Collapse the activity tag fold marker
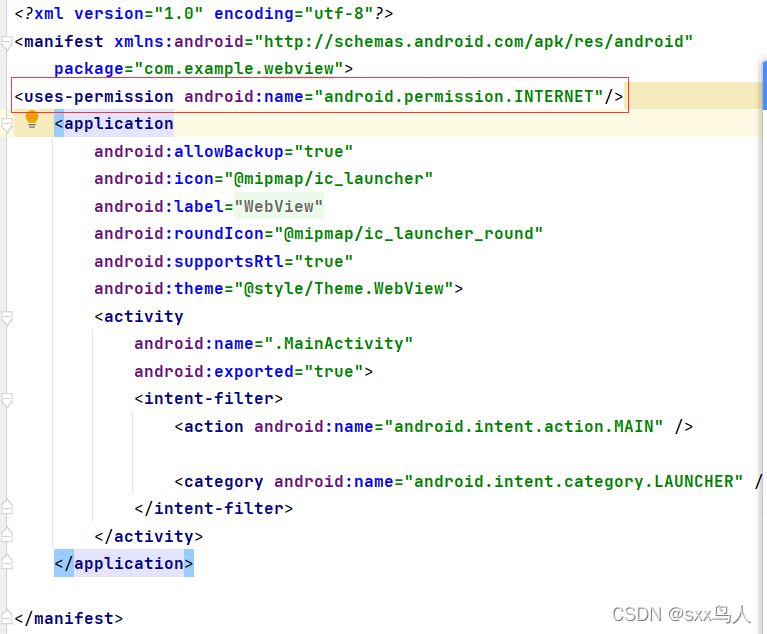The width and height of the screenshot is (767, 634). coord(6,318)
